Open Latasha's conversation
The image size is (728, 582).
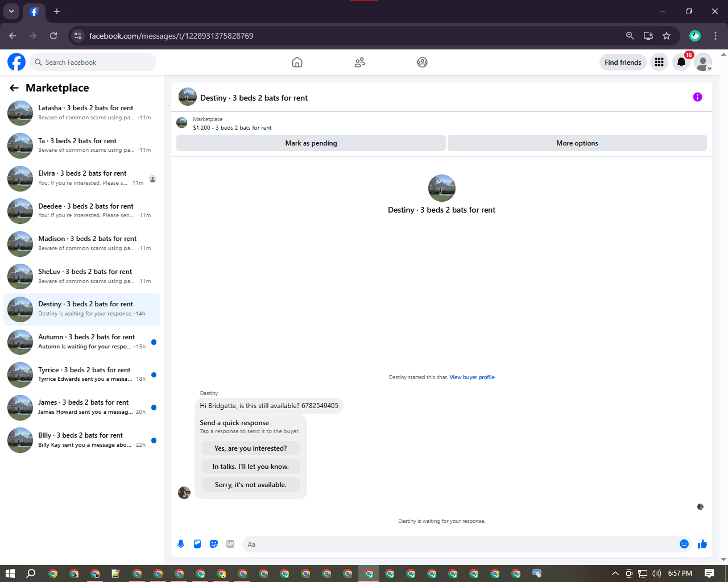(x=82, y=113)
